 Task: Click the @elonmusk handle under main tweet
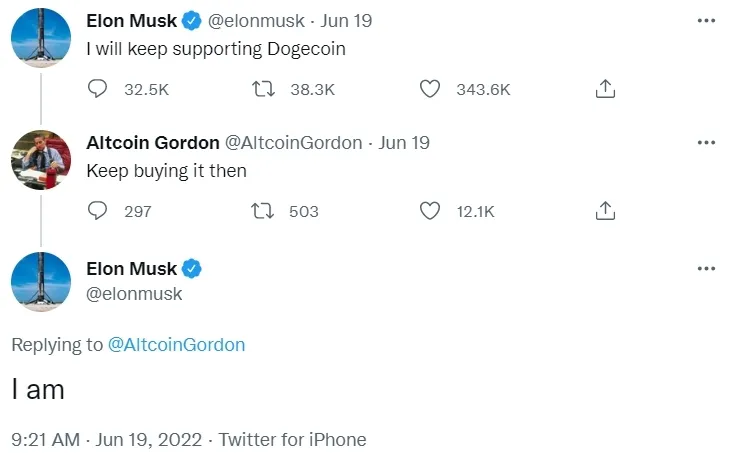[x=135, y=294]
